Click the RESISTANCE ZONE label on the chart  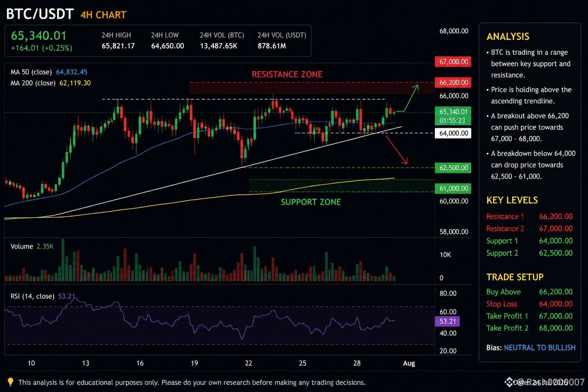click(x=287, y=74)
